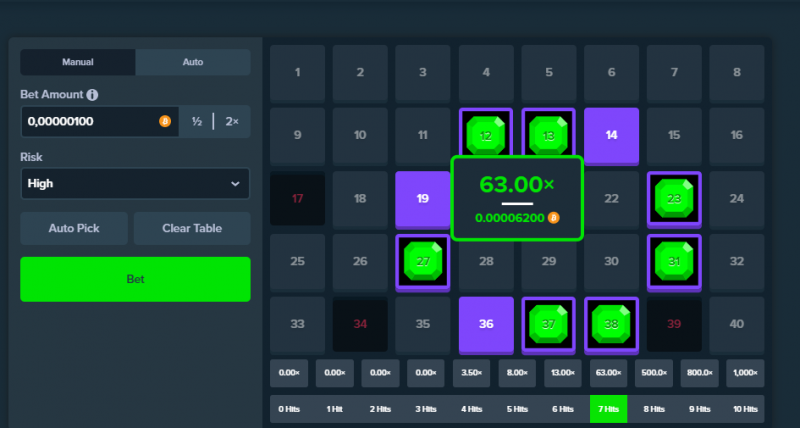Switch to the Auto tab

click(193, 62)
